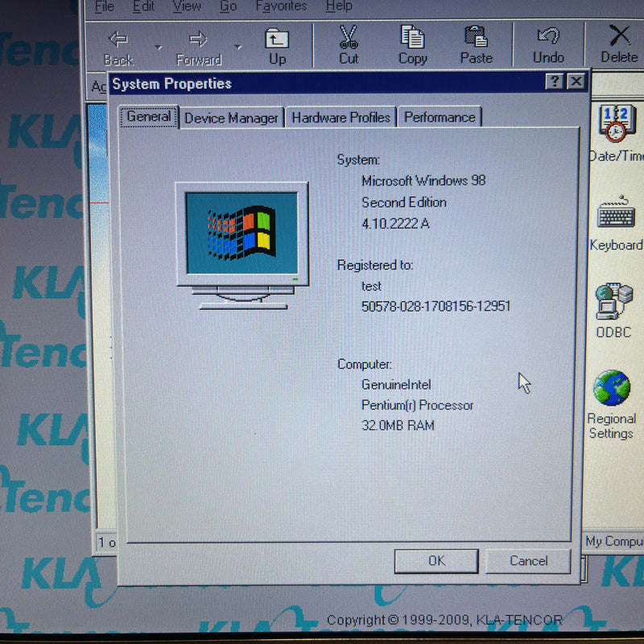Expand the Back button history dropdown arrow
Screen dimensions: 644x644
pyautogui.click(x=159, y=47)
